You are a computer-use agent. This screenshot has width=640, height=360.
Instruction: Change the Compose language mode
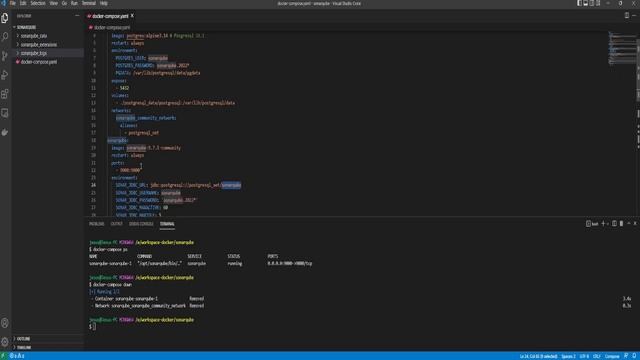click(612, 356)
